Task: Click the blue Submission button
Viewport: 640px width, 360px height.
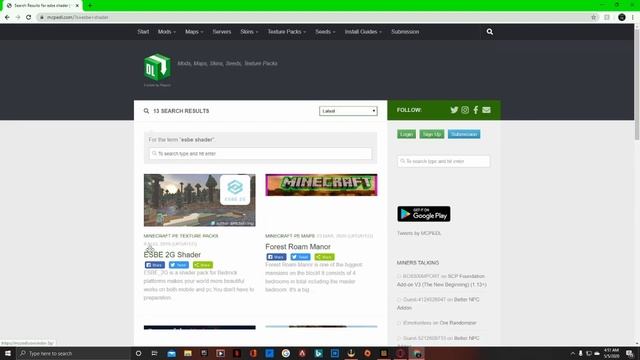Action: 464,134
